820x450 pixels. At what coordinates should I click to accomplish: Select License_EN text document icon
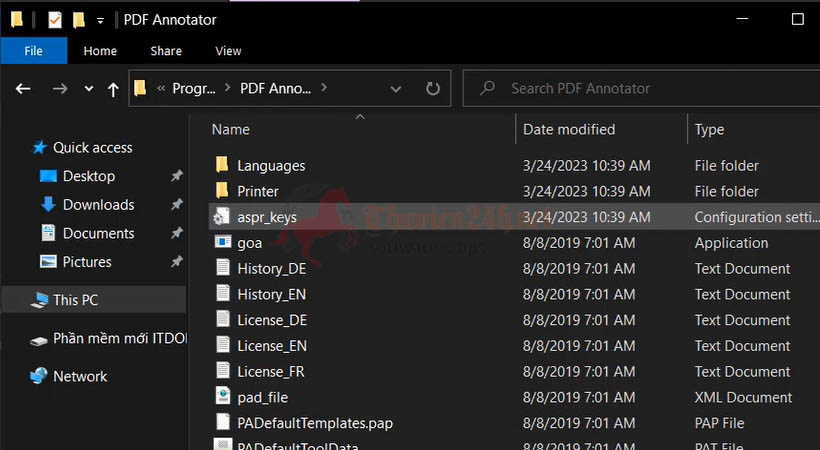point(223,345)
